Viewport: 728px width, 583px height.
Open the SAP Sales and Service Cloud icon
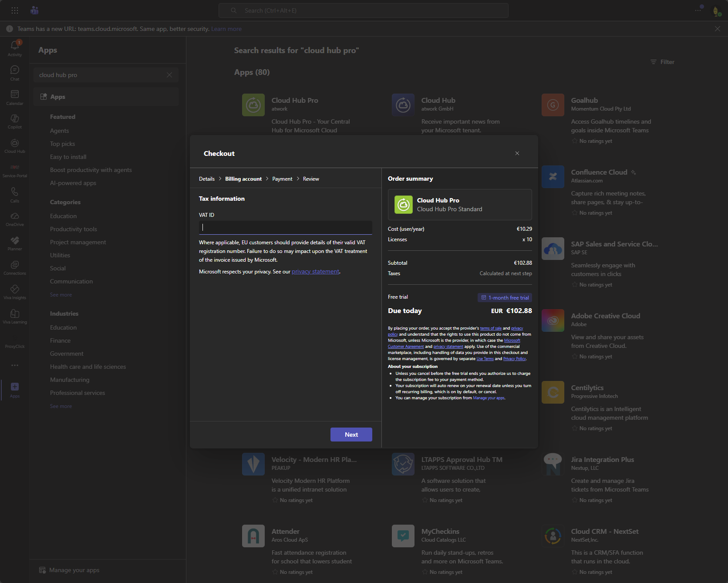tap(553, 249)
